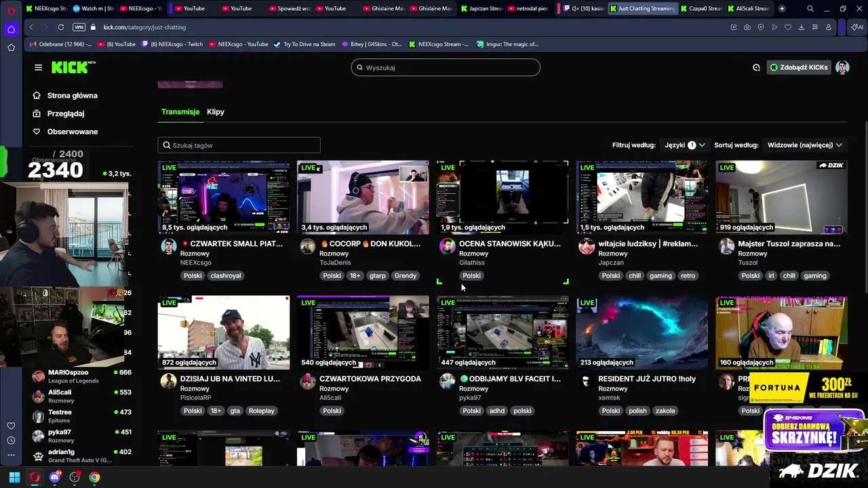Open a new browser tab
The image size is (868, 488).
click(x=782, y=9)
